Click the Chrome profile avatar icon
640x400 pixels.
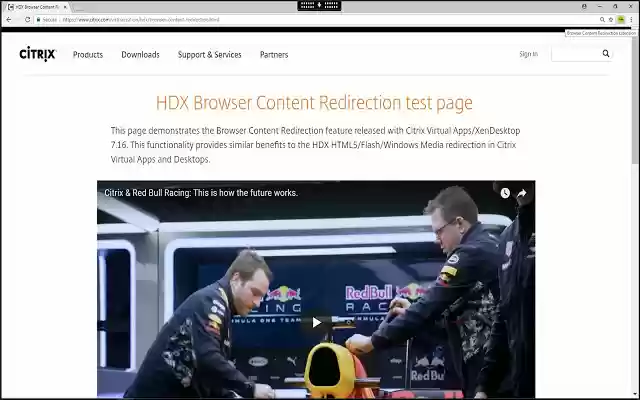pyautogui.click(x=584, y=7)
